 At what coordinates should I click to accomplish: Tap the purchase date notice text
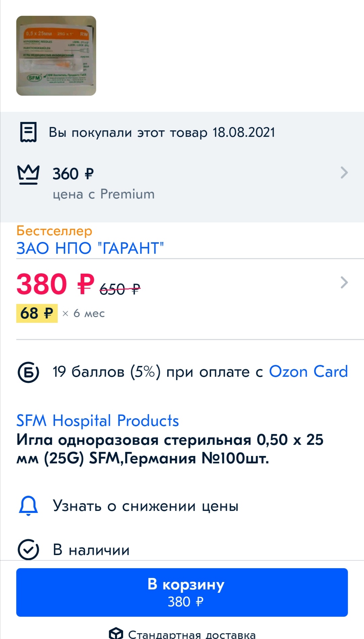pos(162,132)
